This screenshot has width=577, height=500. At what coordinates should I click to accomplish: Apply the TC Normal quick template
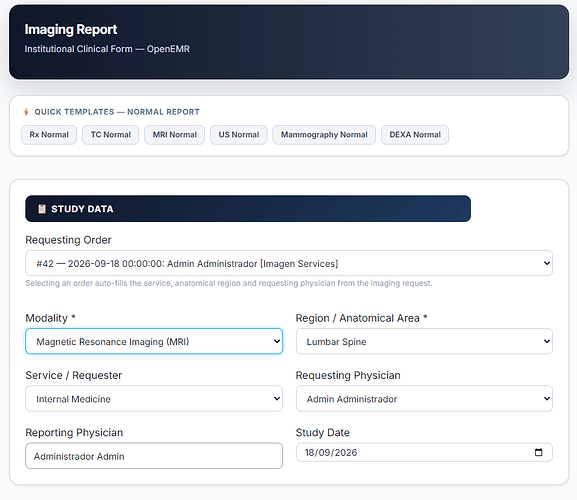(x=110, y=135)
